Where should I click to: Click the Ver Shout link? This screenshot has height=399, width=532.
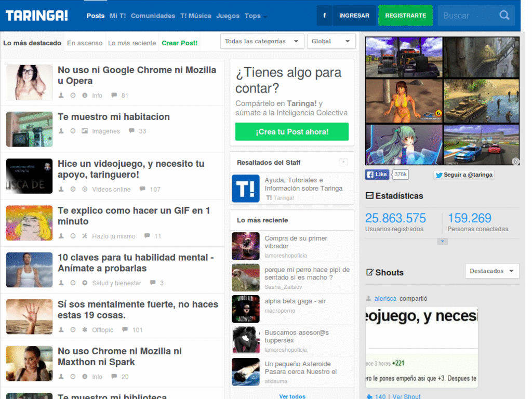coord(406,396)
